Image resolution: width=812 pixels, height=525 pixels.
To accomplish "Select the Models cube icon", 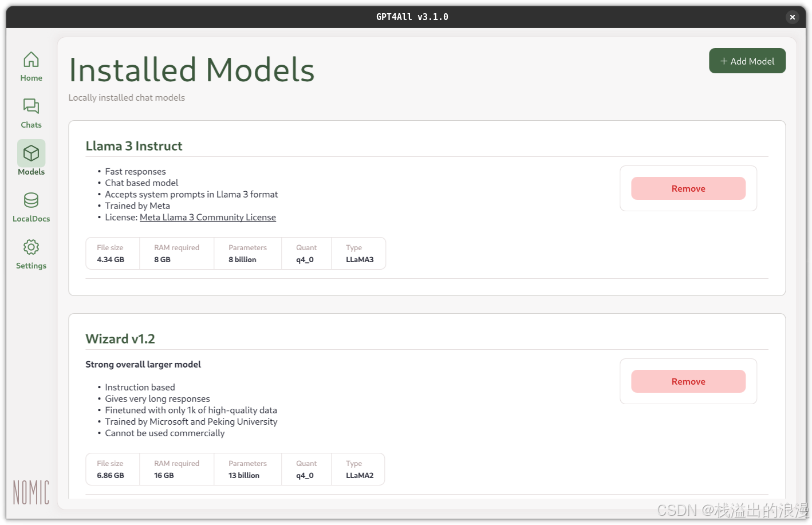I will pyautogui.click(x=31, y=153).
